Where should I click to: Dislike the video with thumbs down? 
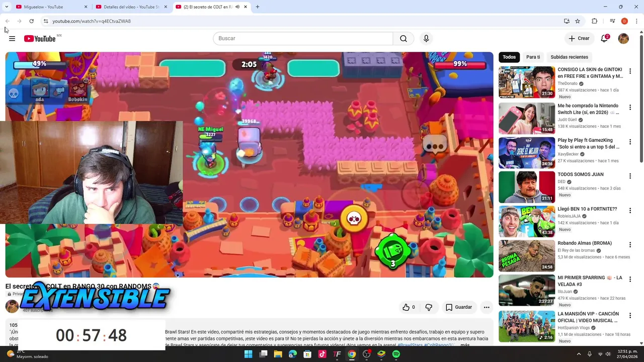(x=429, y=307)
